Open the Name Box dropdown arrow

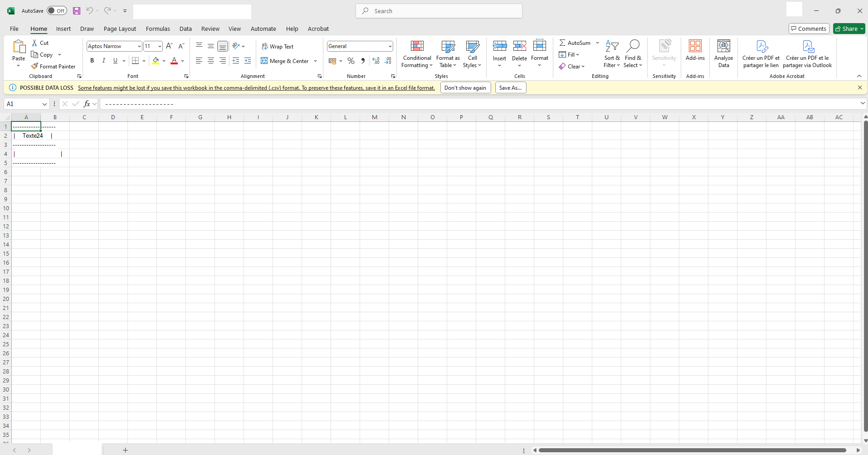click(44, 104)
